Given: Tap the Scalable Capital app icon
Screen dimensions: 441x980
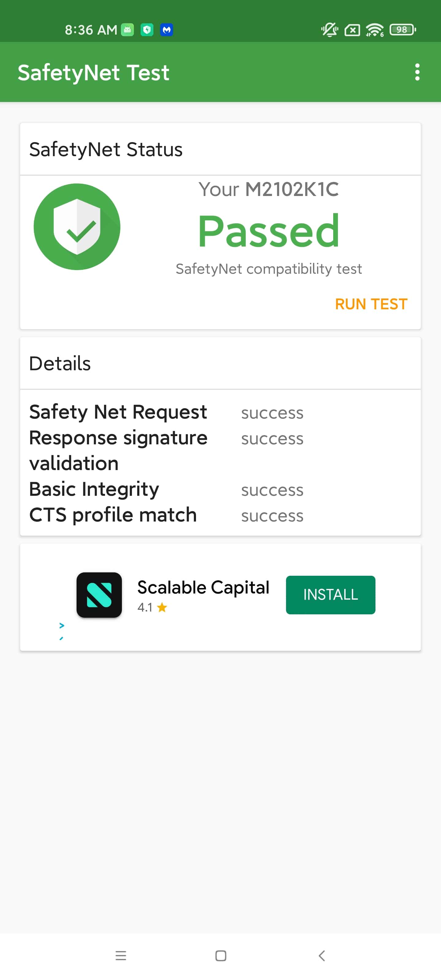Looking at the screenshot, I should (x=99, y=595).
